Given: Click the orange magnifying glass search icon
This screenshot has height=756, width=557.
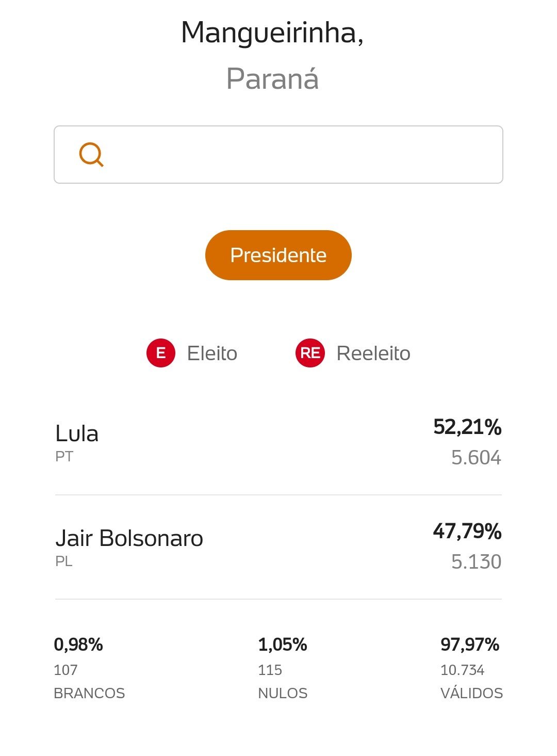Looking at the screenshot, I should pyautogui.click(x=91, y=154).
